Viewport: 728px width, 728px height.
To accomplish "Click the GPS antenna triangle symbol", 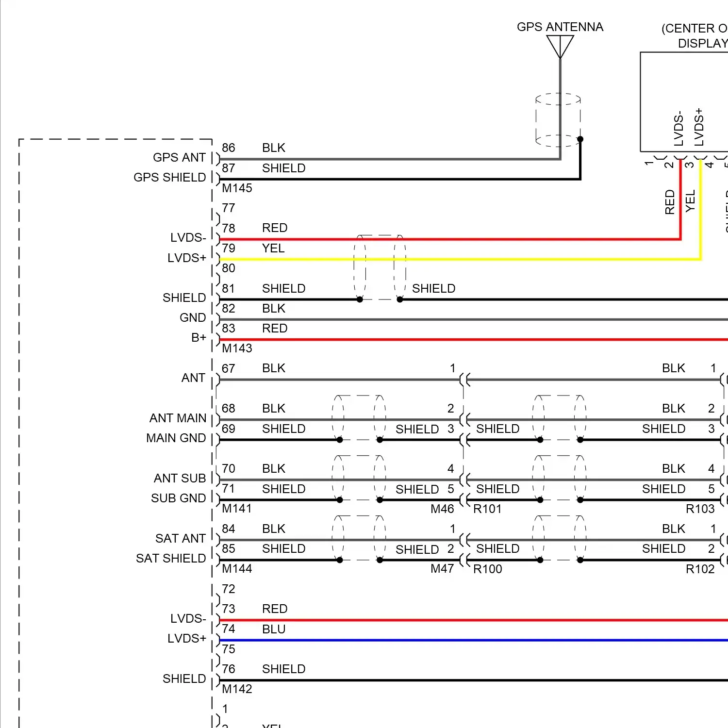I will (x=560, y=47).
